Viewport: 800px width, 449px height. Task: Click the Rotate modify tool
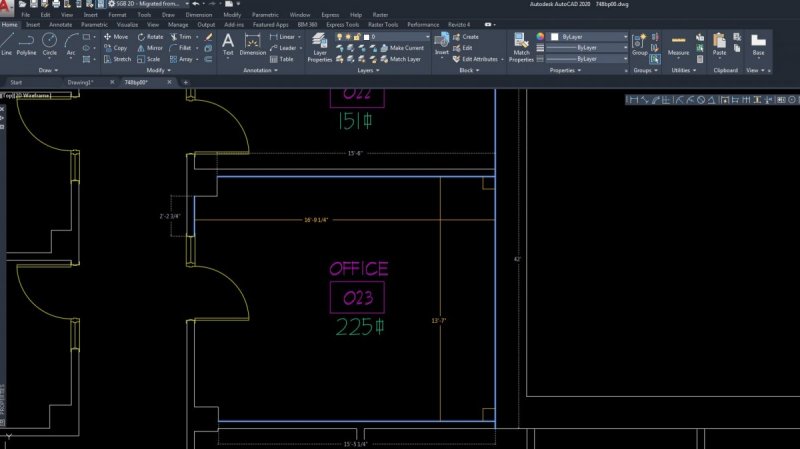(x=149, y=36)
